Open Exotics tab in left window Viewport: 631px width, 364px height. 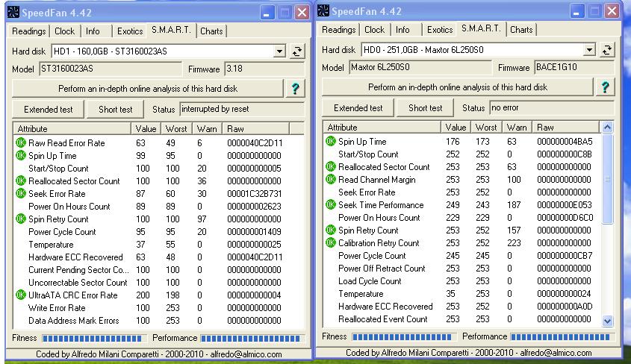pyautogui.click(x=130, y=31)
